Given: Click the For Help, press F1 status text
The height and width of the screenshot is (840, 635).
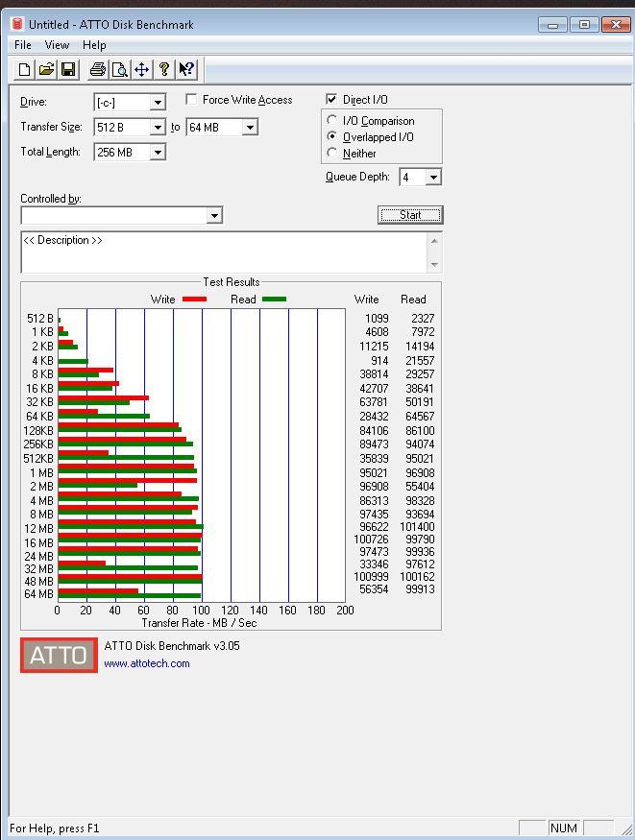Looking at the screenshot, I should tap(54, 828).
